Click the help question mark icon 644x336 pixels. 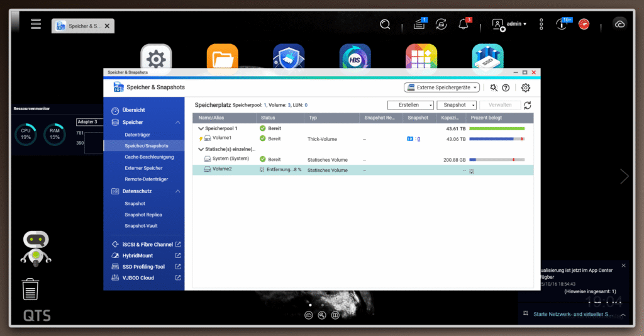[x=505, y=88]
